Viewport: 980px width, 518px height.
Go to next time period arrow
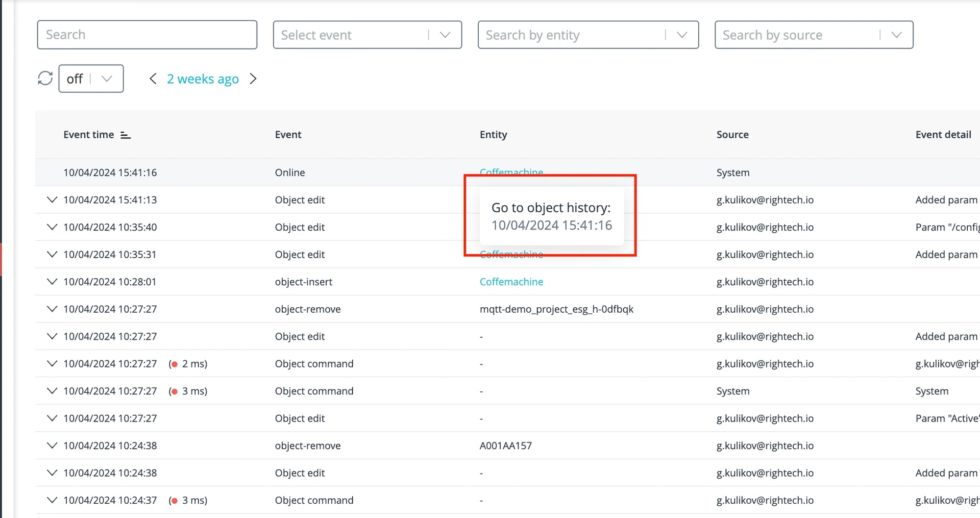click(x=253, y=79)
